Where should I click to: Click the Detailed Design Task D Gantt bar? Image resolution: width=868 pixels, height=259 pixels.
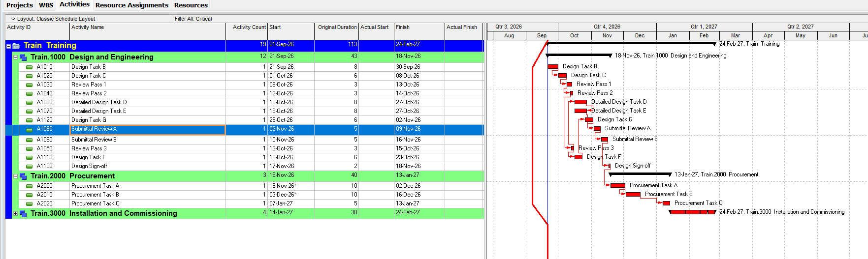[580, 102]
